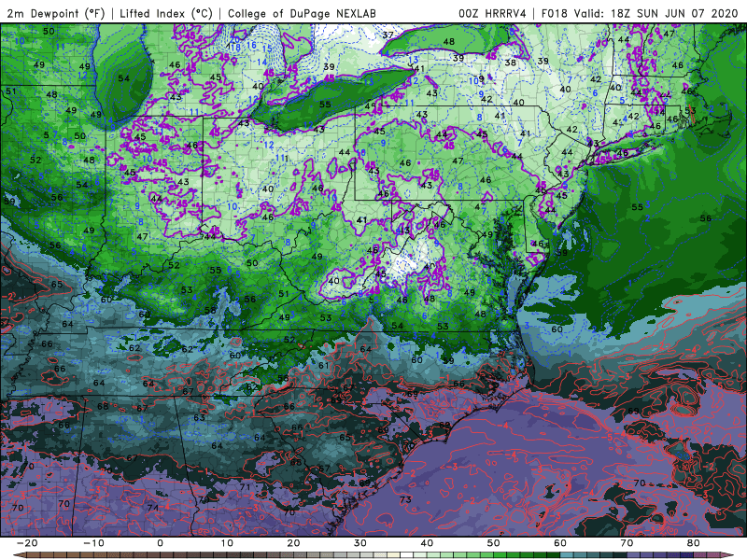Click the right arrow end of the color bar

pos(728,555)
